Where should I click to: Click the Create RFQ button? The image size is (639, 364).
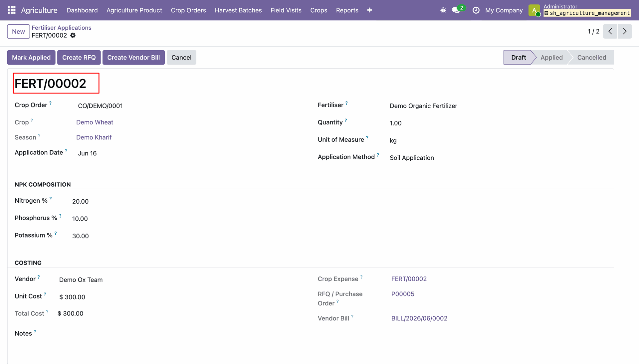point(79,58)
